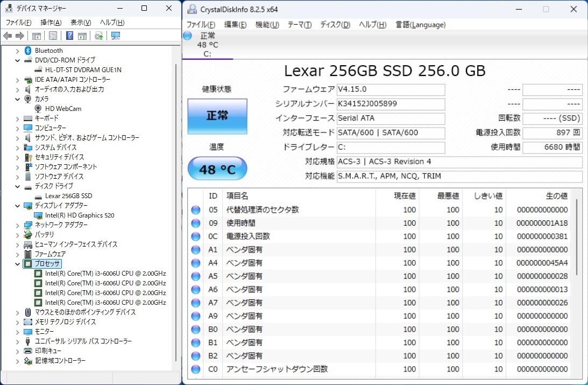Select the HD WebCam device icon
This screenshot has width=588, height=385.
point(38,108)
